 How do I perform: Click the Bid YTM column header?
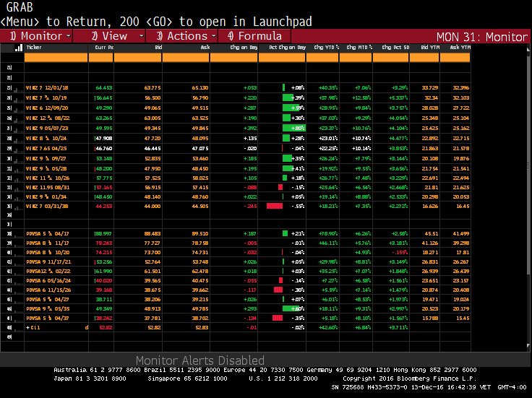point(429,48)
